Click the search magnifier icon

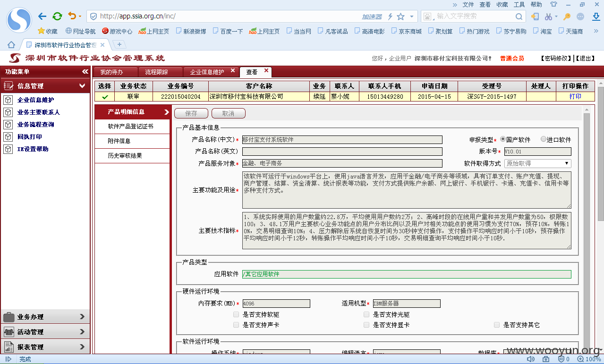[x=519, y=17]
